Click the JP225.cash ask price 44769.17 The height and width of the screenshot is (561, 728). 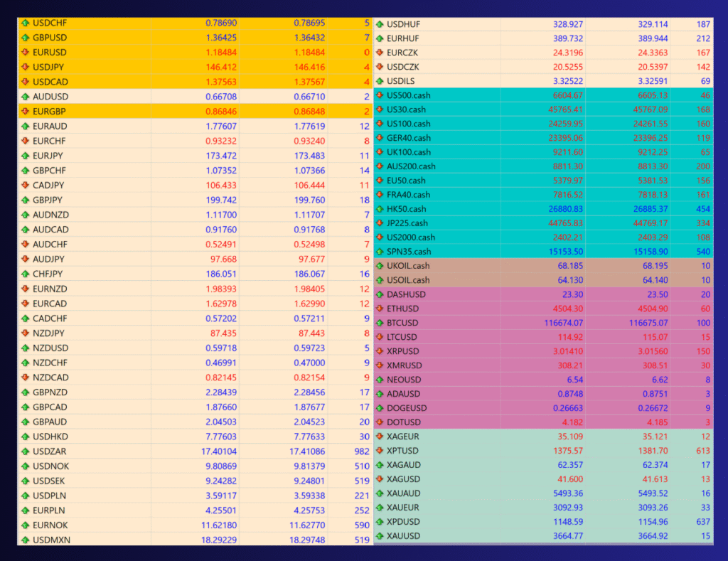pos(643,223)
